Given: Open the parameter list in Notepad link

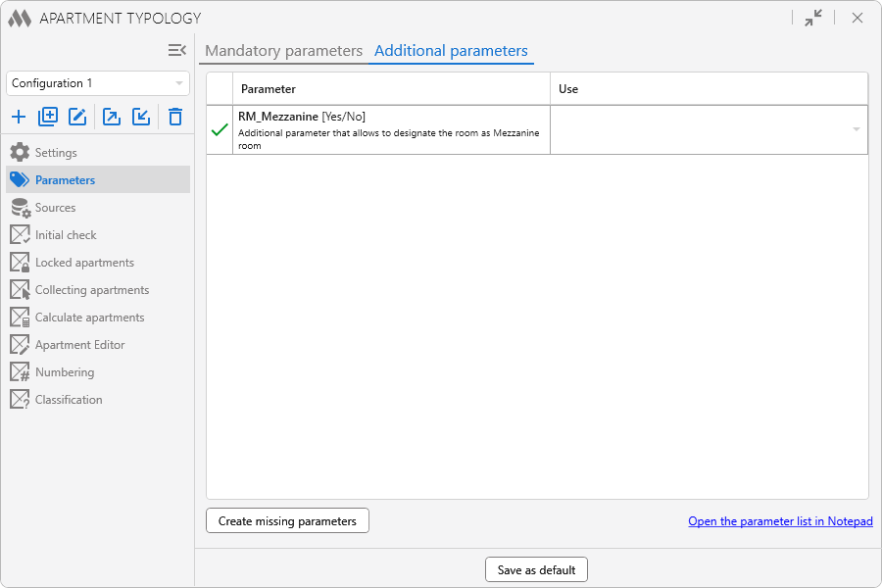Looking at the screenshot, I should (780, 521).
